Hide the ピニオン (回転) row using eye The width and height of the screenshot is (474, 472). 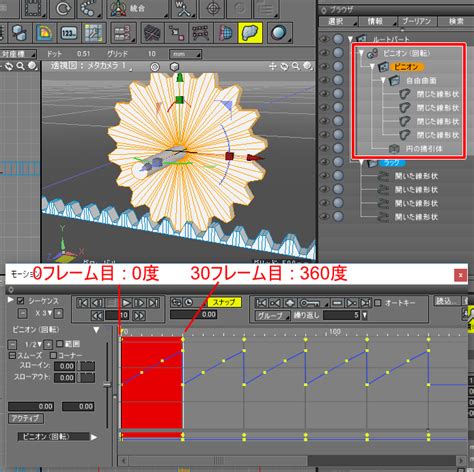[x=324, y=53]
